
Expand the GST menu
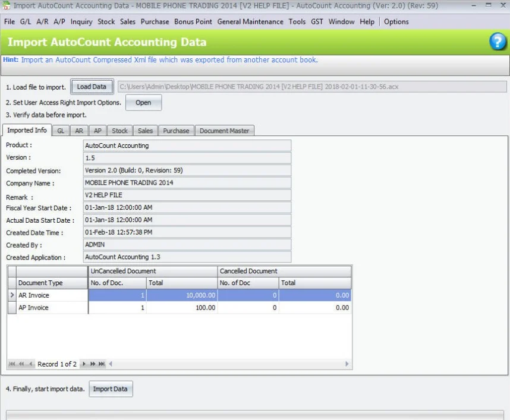pyautogui.click(x=317, y=21)
